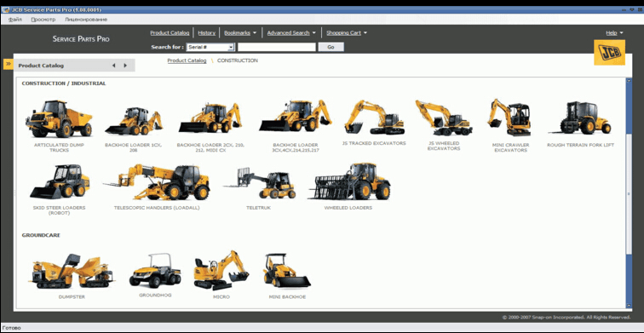Click the yellow panel collapse arrows icon
The width and height of the screenshot is (644, 333).
pos(9,64)
